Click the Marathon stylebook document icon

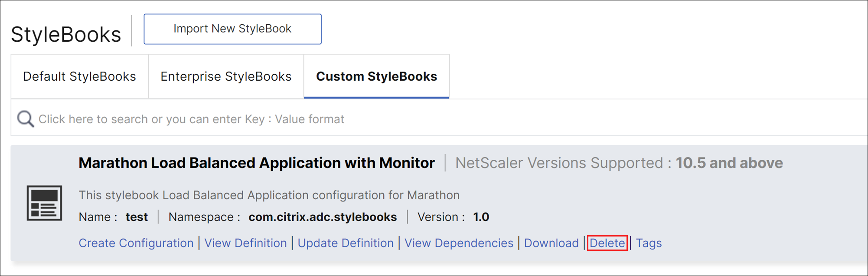pyautogui.click(x=44, y=203)
